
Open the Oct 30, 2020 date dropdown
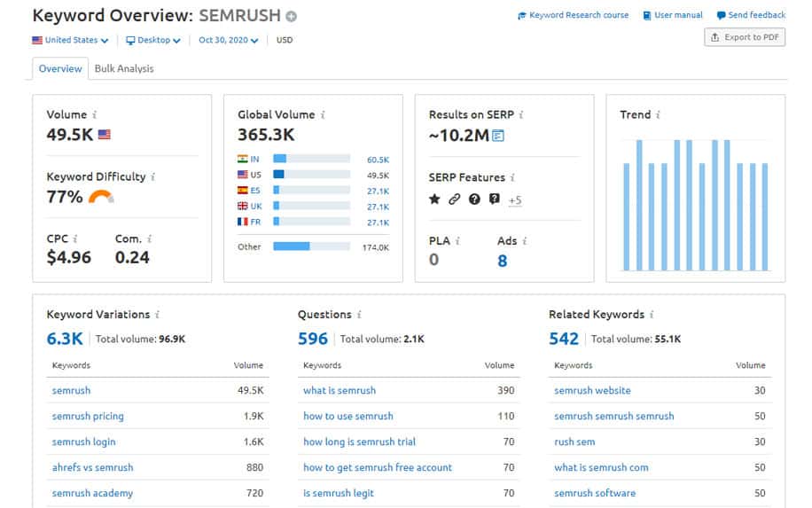pyautogui.click(x=229, y=40)
